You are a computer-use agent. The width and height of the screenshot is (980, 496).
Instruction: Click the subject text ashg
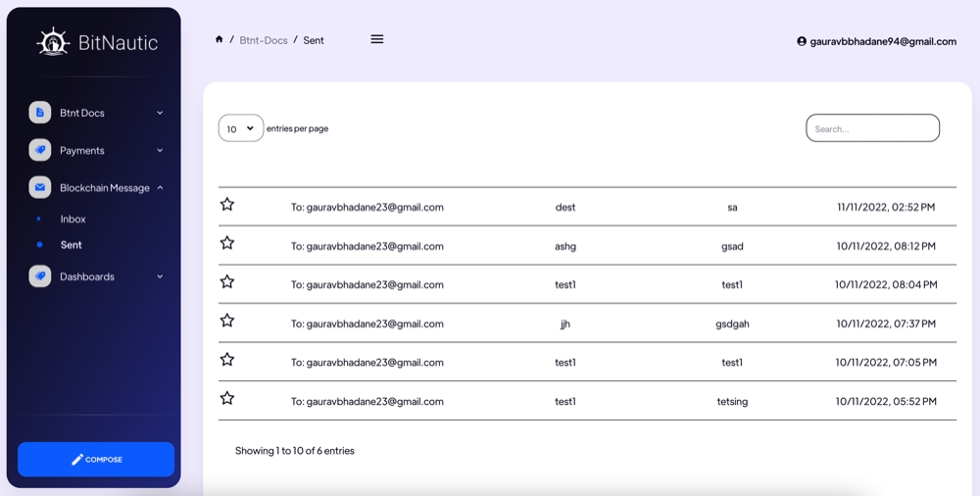(565, 246)
